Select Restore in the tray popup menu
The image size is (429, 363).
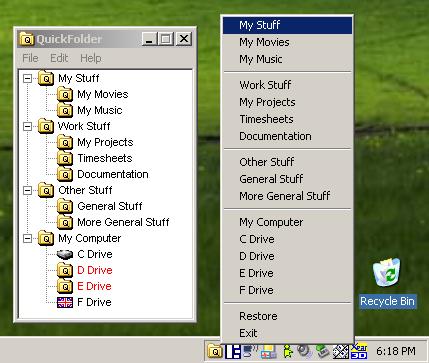coord(287,316)
